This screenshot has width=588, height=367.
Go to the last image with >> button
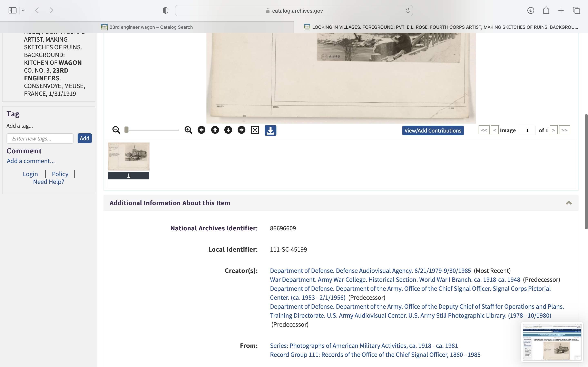(564, 130)
